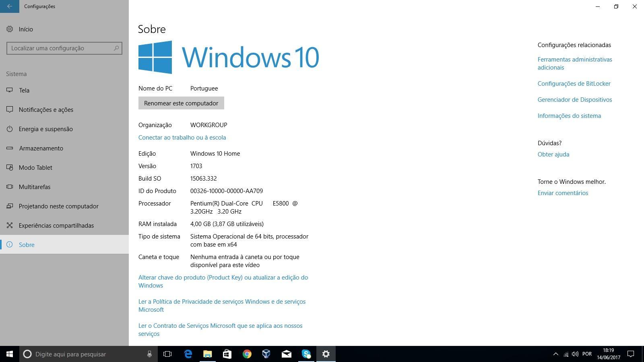Select the Tela monitor icon
The width and height of the screenshot is (644, 362).
tap(10, 90)
